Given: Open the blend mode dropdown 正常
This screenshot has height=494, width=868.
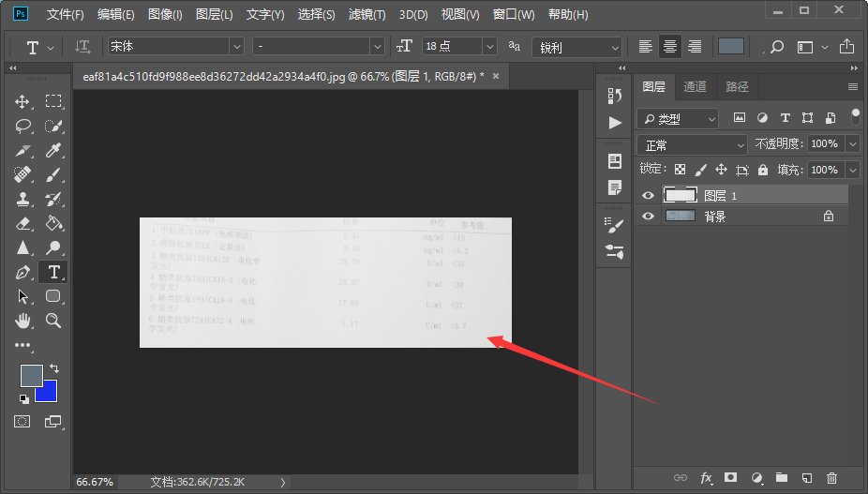Looking at the screenshot, I should [x=692, y=145].
